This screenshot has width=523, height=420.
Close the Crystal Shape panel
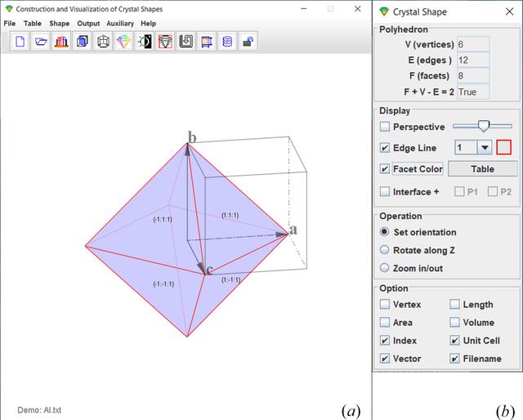(x=509, y=11)
